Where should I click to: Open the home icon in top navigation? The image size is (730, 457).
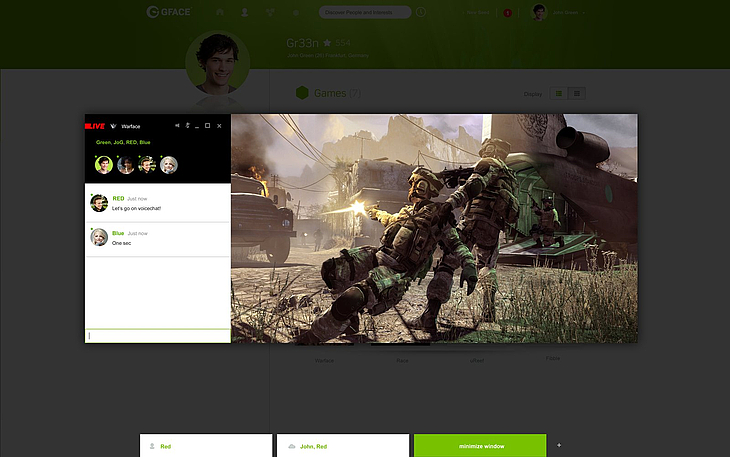(x=220, y=12)
